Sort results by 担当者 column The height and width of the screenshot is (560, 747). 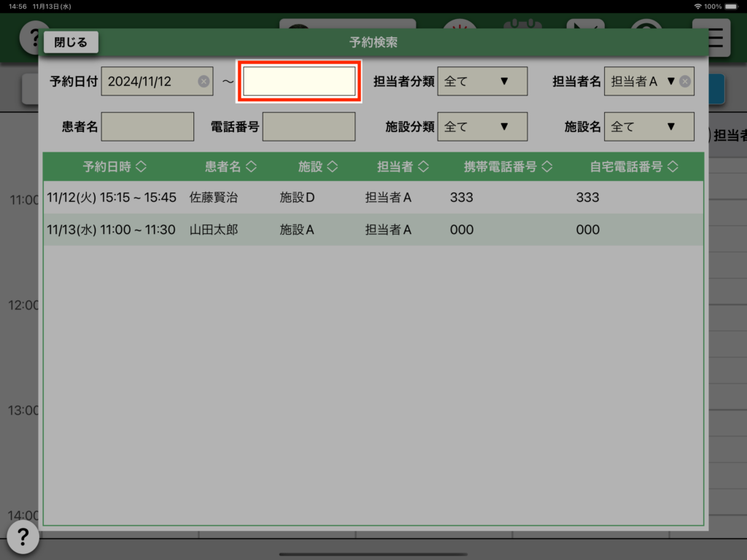tap(403, 167)
